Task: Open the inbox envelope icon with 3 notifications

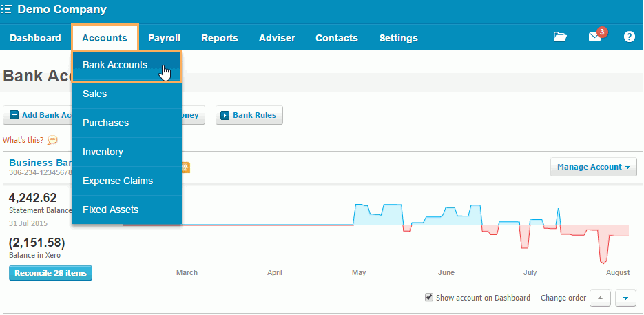Action: point(594,37)
